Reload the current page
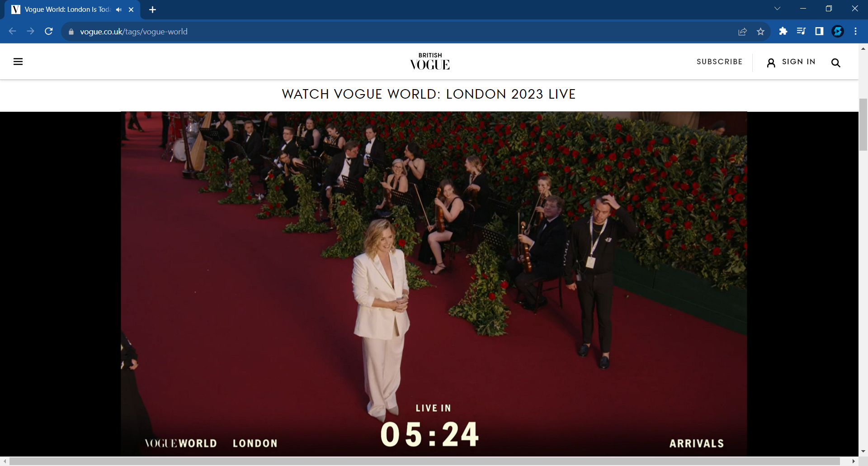This screenshot has height=466, width=868. pos(49,31)
